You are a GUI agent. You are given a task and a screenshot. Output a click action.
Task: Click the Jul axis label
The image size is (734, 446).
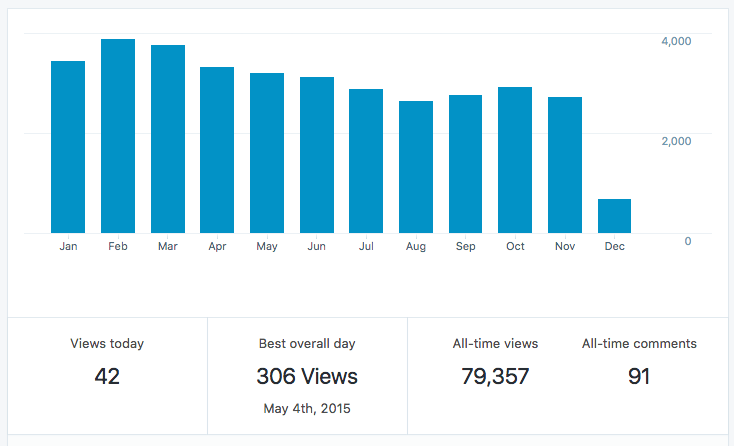[366, 246]
